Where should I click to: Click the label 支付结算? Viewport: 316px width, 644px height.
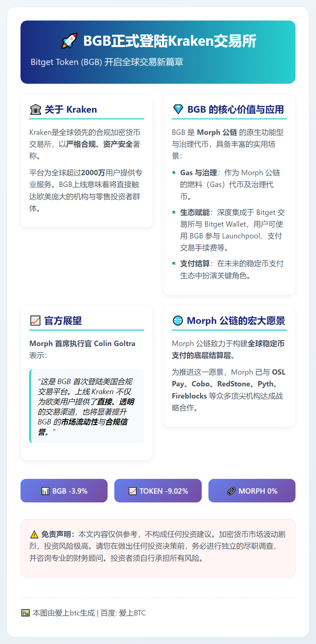coord(195,264)
